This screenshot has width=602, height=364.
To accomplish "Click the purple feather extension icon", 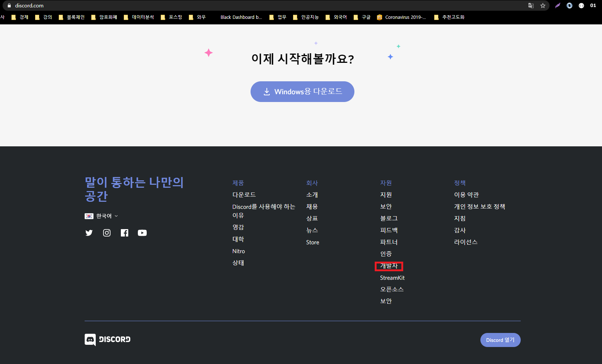I will 558,6.
